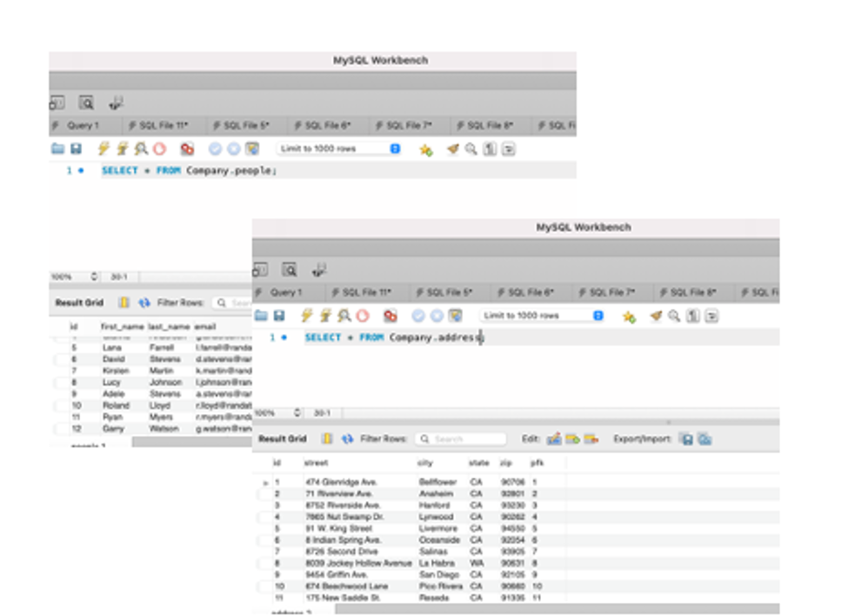This screenshot has width=855, height=616.
Task: Toggle word wrap in people window toolbar
Action: coord(508,149)
